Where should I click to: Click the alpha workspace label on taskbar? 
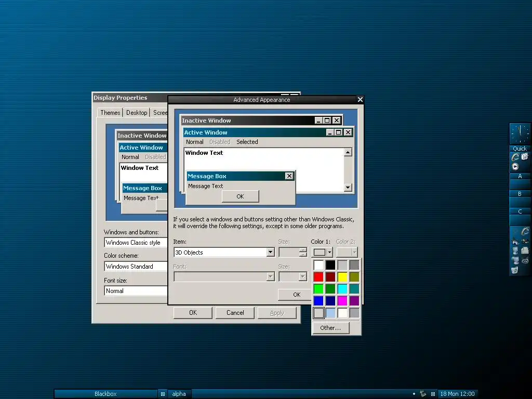coord(179,394)
